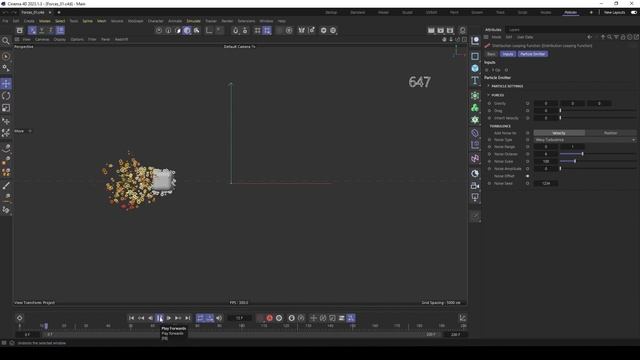This screenshot has height=360, width=640.
Task: Select the Scale tool in left toolbar
Action: 6,108
